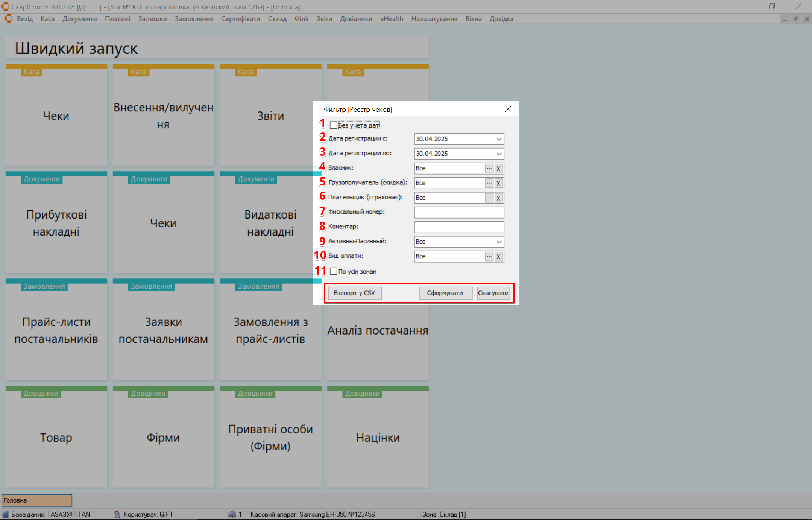Cancel filter with Скасувати button
This screenshot has width=812, height=520.
point(493,293)
